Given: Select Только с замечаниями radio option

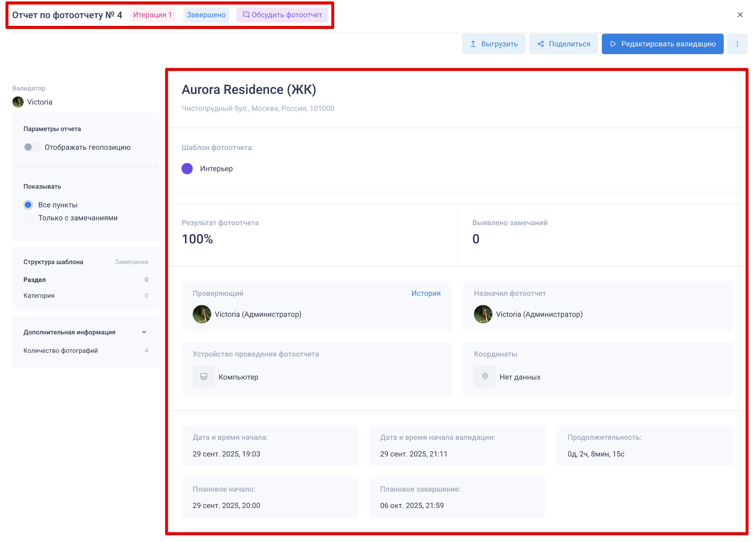Looking at the screenshot, I should (x=28, y=218).
